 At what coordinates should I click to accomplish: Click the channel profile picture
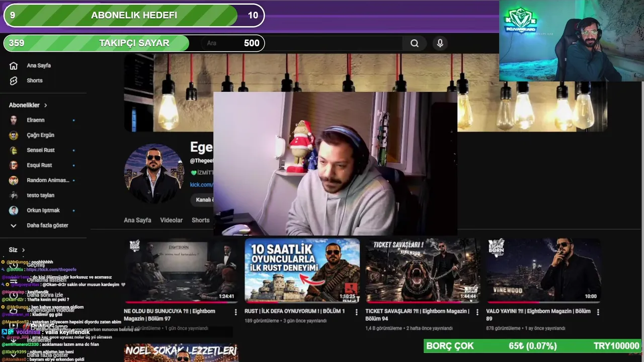pyautogui.click(x=153, y=174)
